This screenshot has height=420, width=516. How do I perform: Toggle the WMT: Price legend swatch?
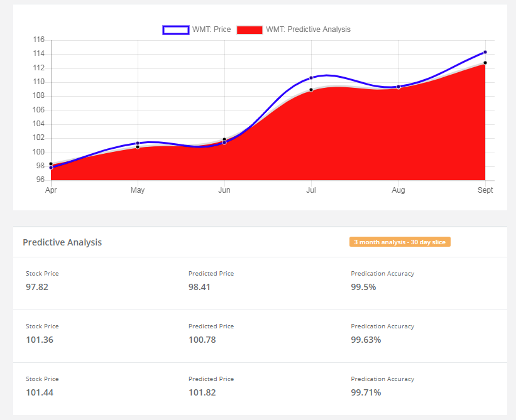[176, 30]
